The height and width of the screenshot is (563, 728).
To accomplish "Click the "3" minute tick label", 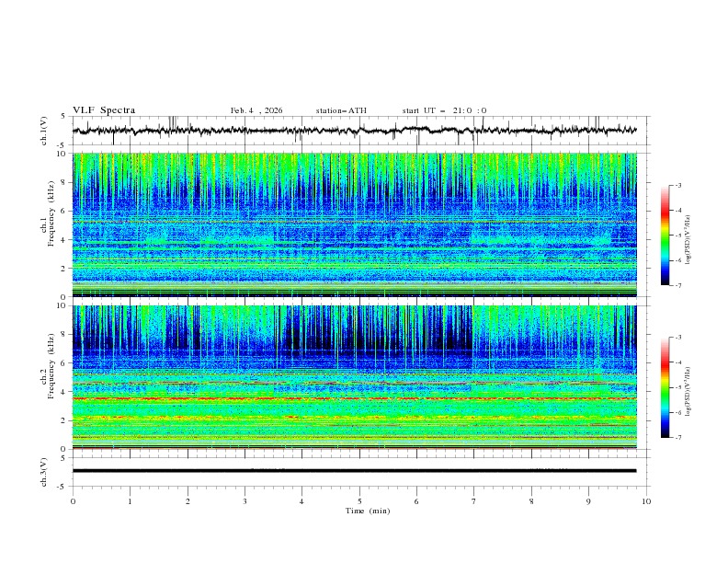I will click(x=245, y=501).
